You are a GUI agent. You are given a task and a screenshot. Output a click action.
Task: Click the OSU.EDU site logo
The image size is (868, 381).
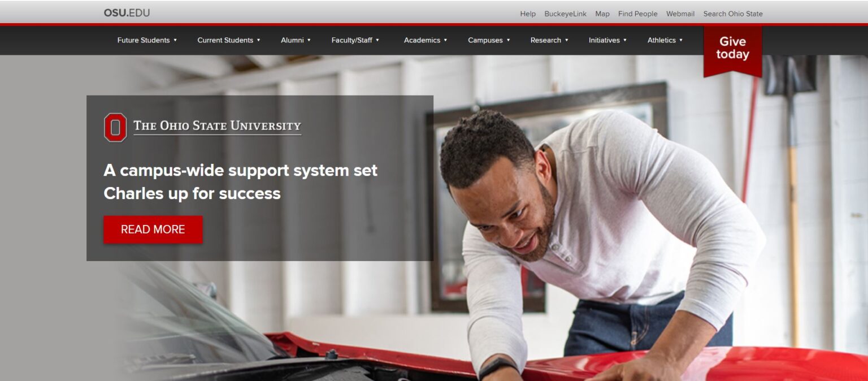pyautogui.click(x=127, y=13)
